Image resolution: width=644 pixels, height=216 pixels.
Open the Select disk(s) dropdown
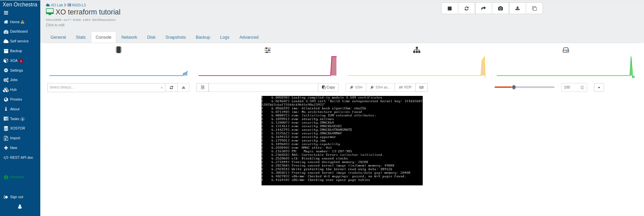tap(106, 87)
